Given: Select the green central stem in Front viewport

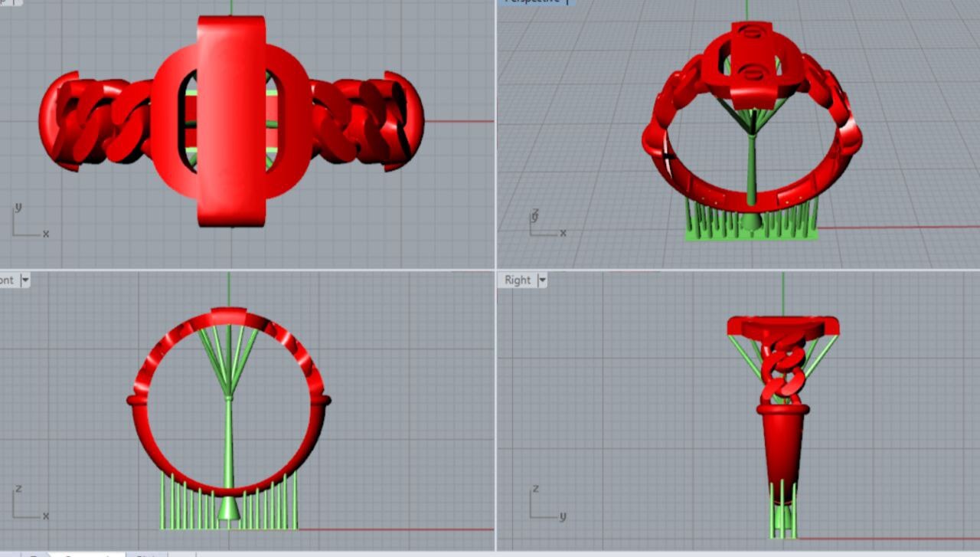Looking at the screenshot, I should pyautogui.click(x=228, y=444).
